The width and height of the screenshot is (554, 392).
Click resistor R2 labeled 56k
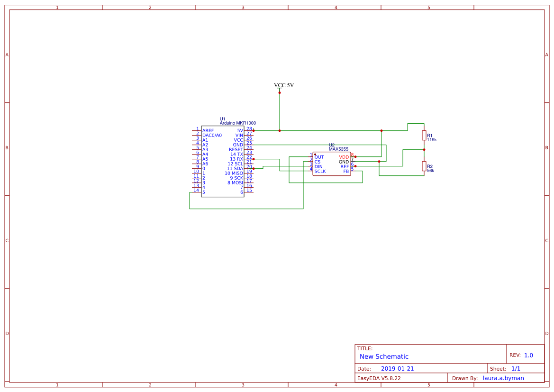(x=423, y=167)
